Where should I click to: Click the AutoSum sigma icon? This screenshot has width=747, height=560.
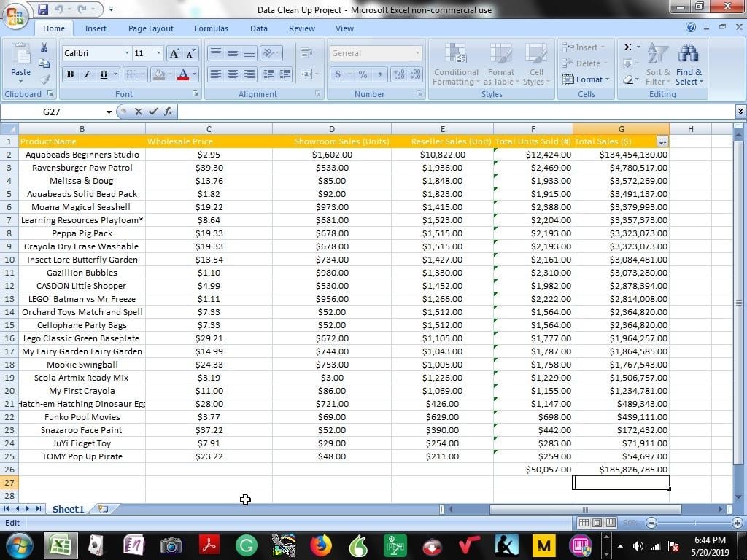628,47
